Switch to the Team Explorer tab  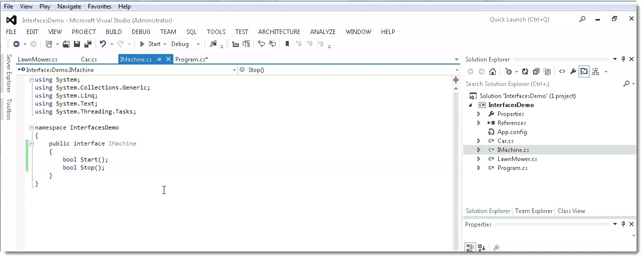point(534,211)
